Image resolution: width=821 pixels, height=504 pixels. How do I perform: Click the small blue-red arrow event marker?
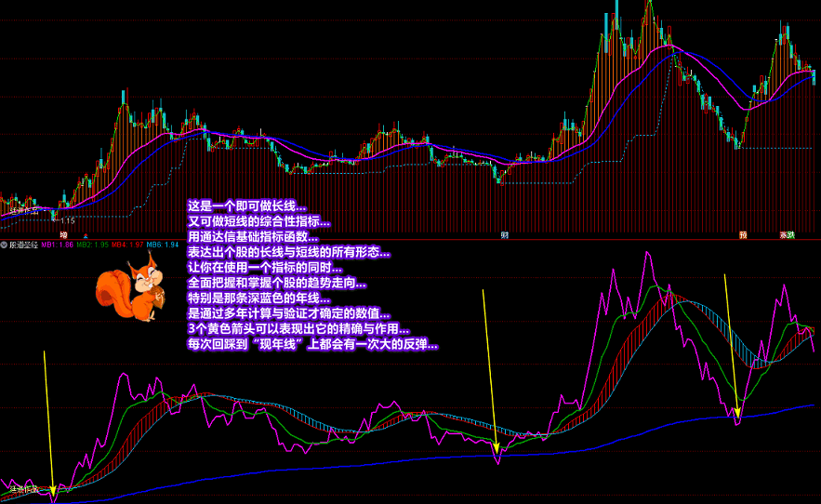(x=86, y=236)
